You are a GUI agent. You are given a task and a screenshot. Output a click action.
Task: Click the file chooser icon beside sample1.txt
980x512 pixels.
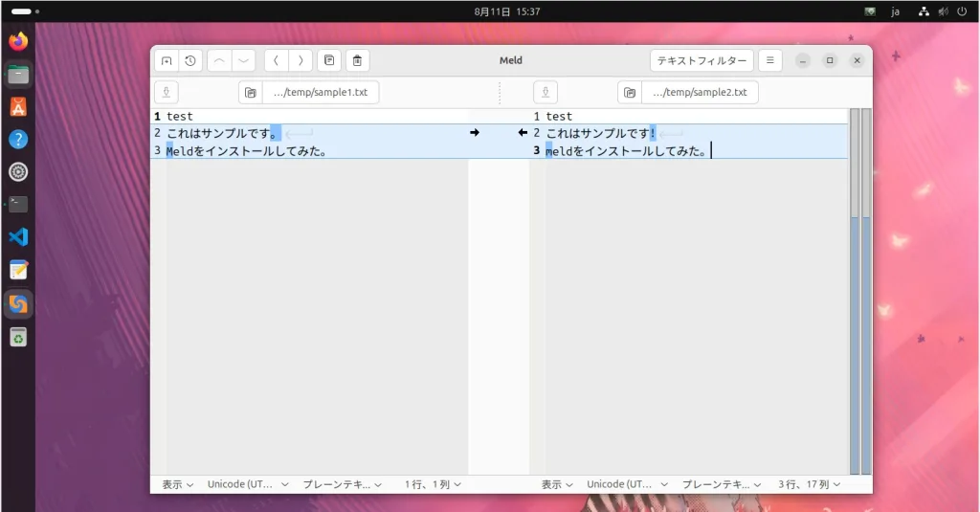coord(251,93)
